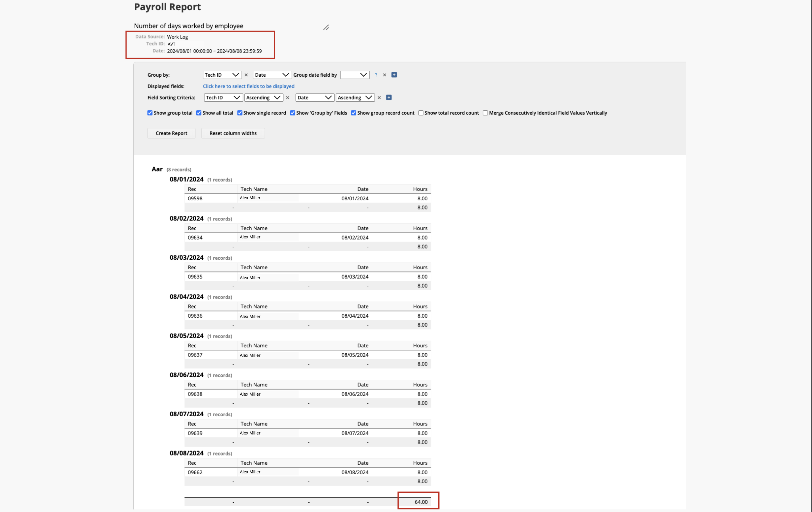Uncheck Show group total
This screenshot has height=512, width=812.
coord(150,113)
